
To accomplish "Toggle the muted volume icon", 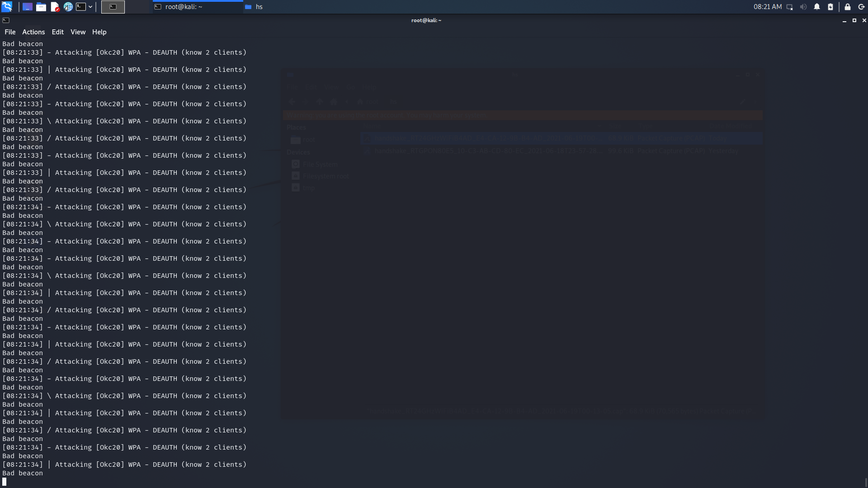I will click(x=803, y=7).
